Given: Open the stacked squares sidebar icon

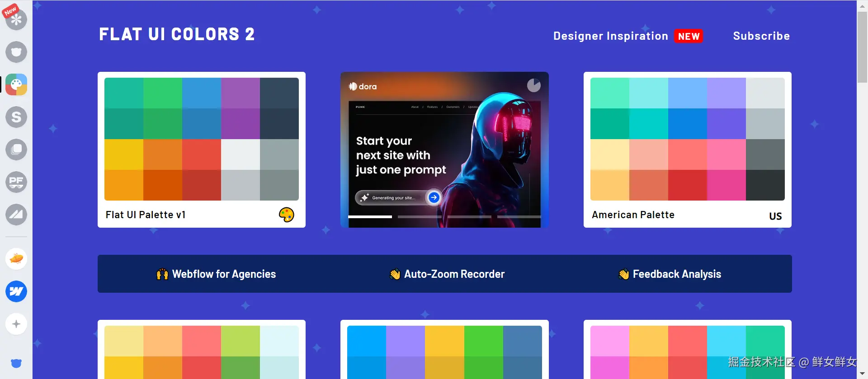Looking at the screenshot, I should pos(16,150).
